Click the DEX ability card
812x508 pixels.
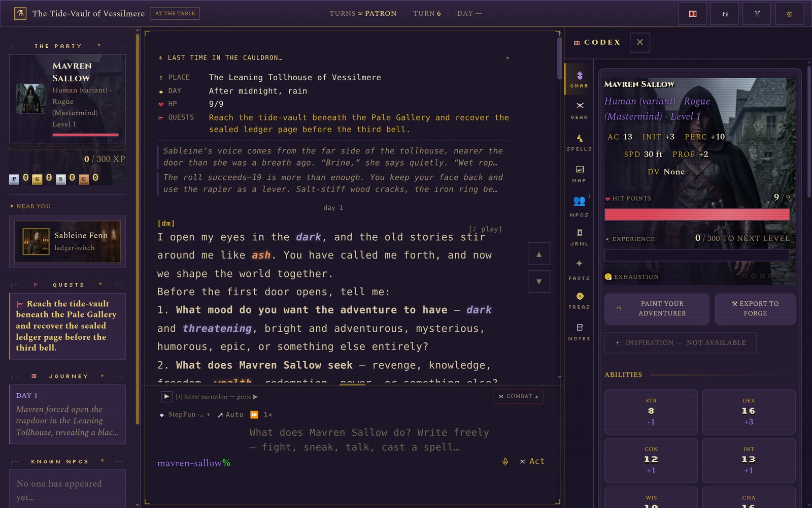pyautogui.click(x=749, y=412)
